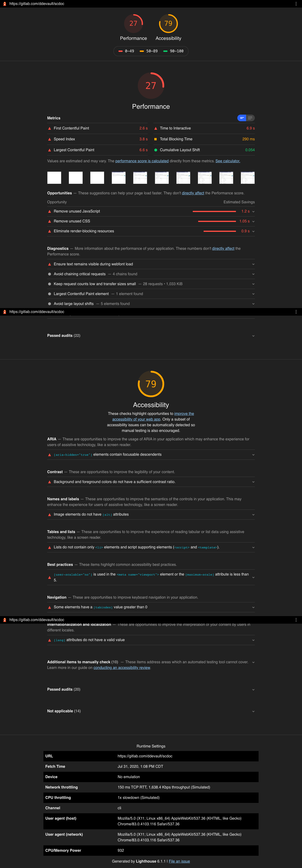The image size is (302, 868).
Task: Expand the contrast ratio audit chevron
Action: point(253,482)
